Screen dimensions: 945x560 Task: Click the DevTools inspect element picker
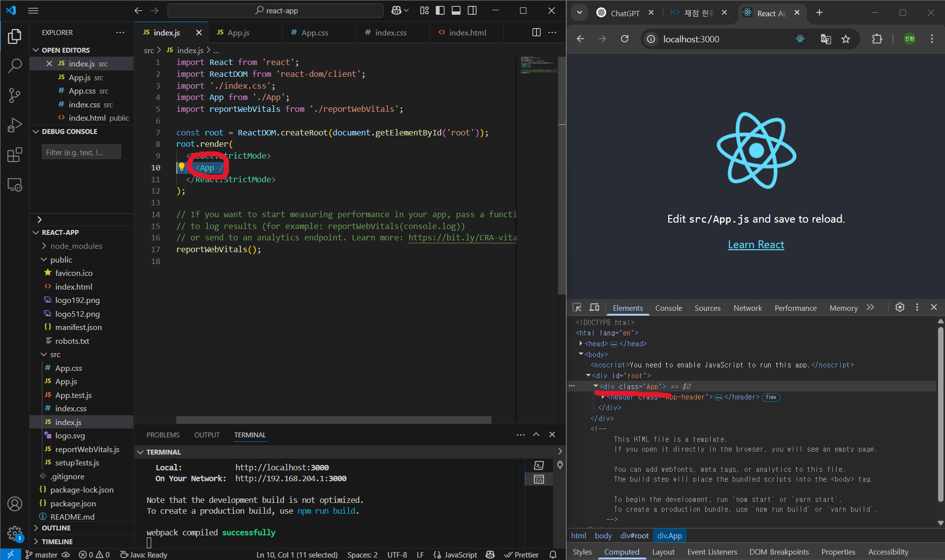[577, 307]
